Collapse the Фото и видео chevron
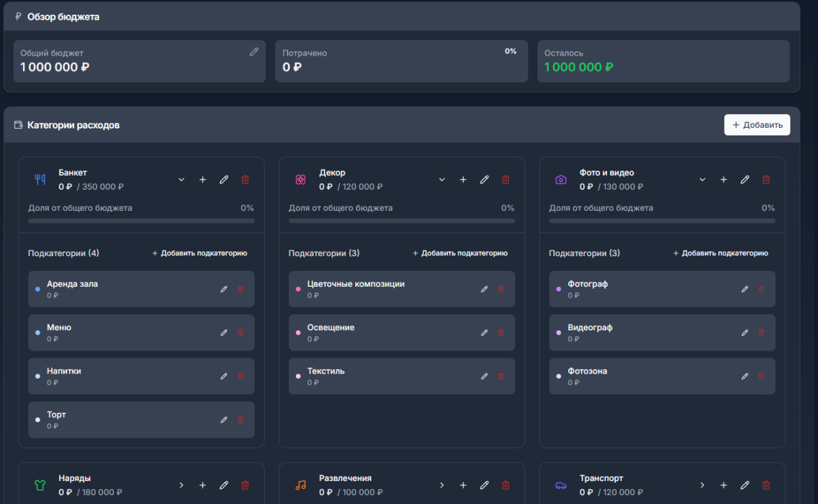This screenshot has height=504, width=818. [702, 179]
